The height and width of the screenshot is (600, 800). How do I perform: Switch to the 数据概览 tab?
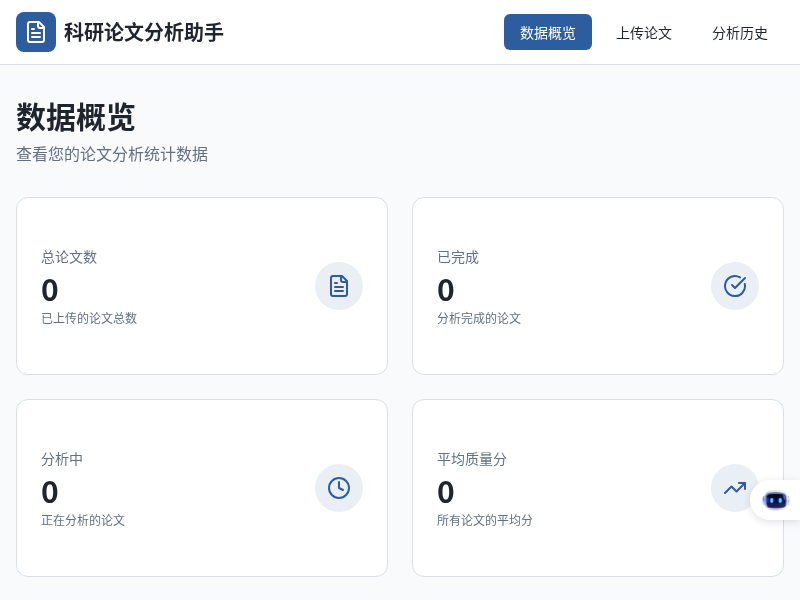click(548, 32)
